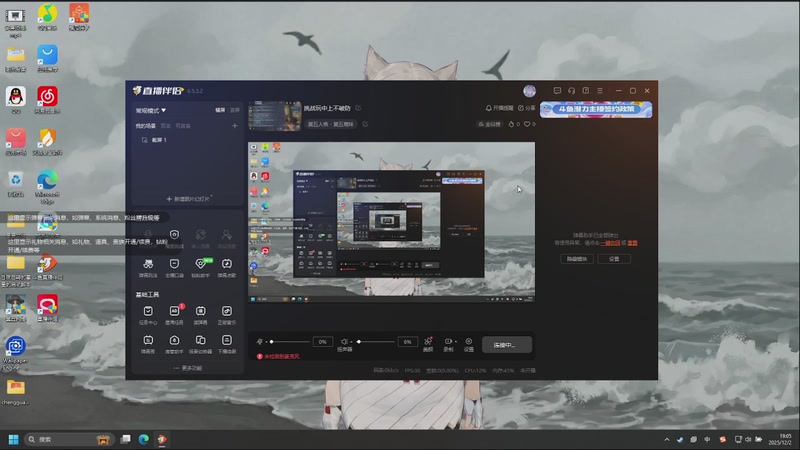Click the microphone volume slider
The height and width of the screenshot is (450, 800).
pos(290,342)
